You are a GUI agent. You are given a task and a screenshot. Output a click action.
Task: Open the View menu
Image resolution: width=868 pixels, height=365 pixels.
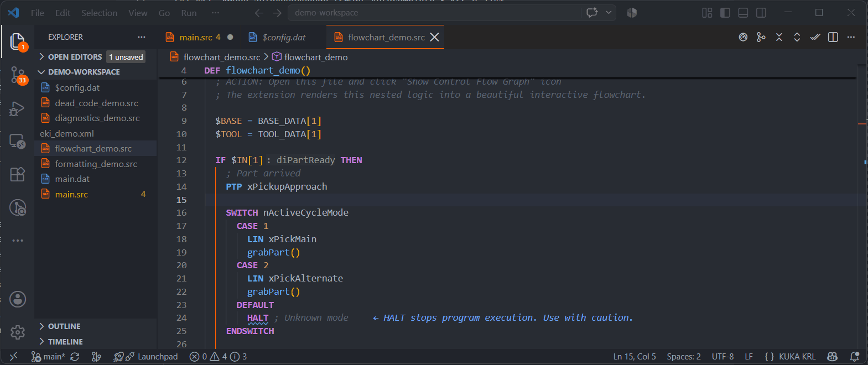point(138,13)
